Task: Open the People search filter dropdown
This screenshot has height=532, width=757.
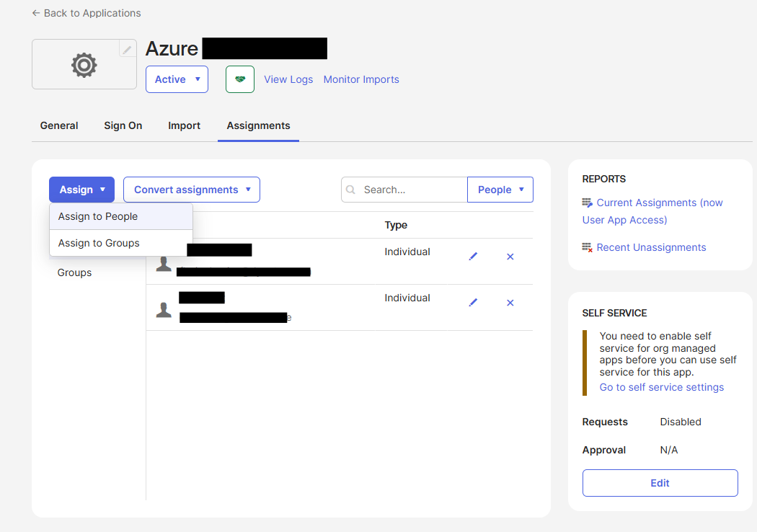Action: (500, 190)
